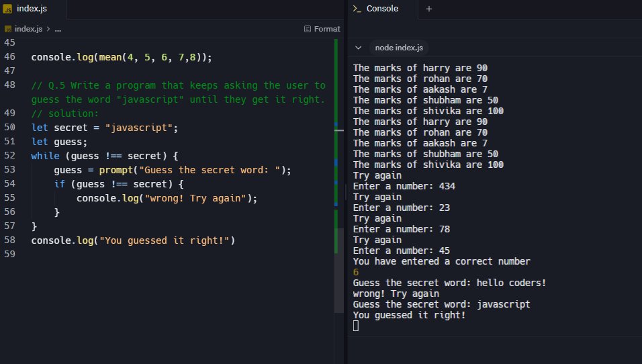The height and width of the screenshot is (364, 642).
Task: Click line number 55 in the gutter
Action: [9, 197]
